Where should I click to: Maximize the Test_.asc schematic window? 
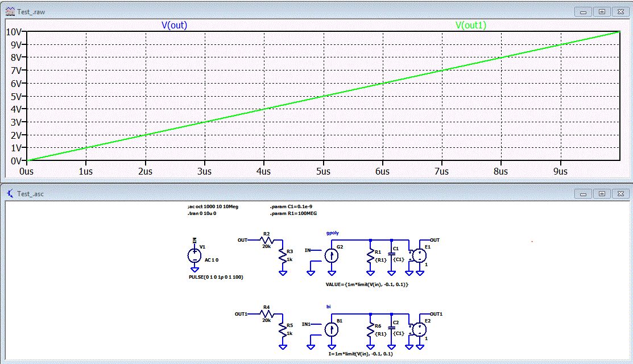(602, 193)
